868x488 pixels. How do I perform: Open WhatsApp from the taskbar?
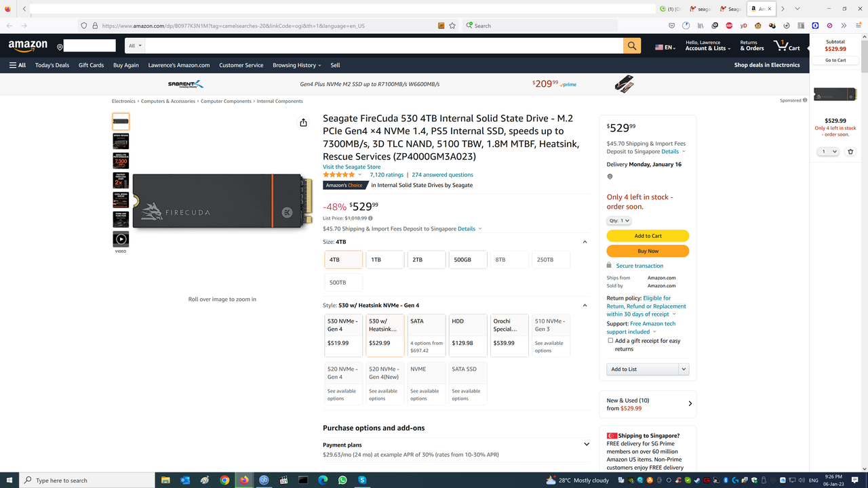point(342,481)
